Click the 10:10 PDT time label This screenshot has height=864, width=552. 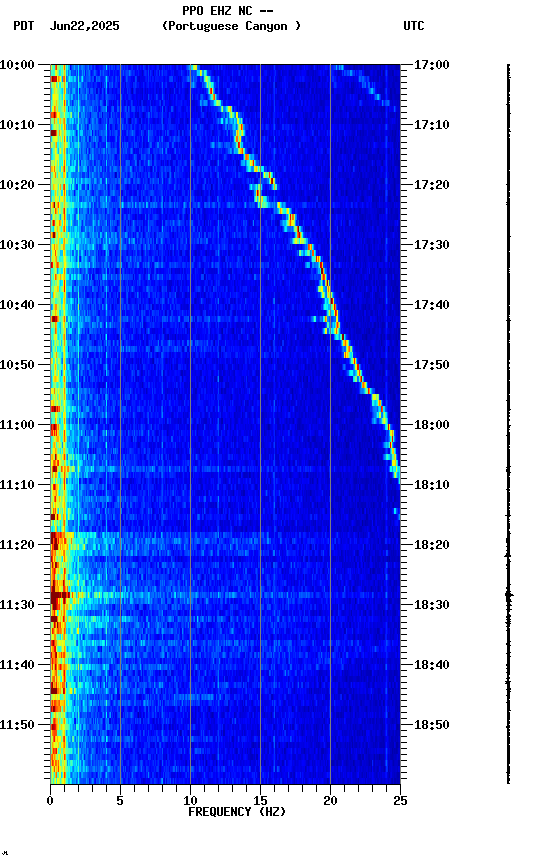(17, 125)
